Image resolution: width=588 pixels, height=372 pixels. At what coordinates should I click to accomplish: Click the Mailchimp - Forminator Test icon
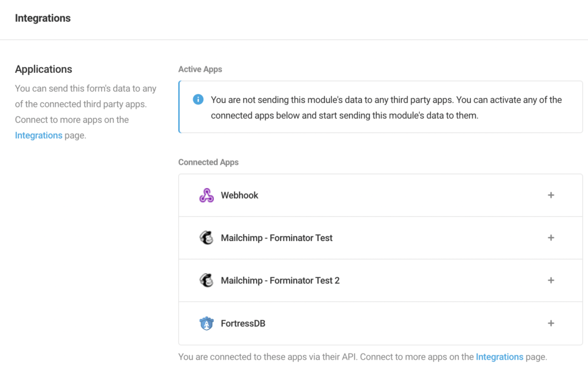coord(207,238)
